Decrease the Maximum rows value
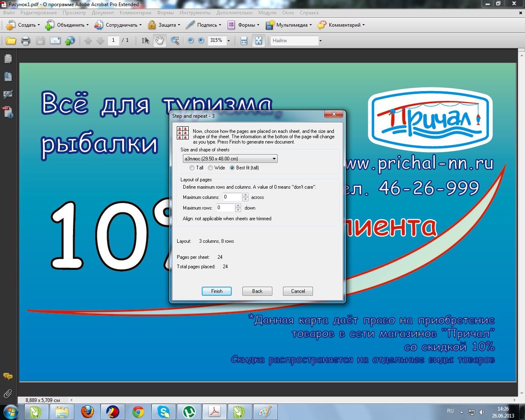Screen dimensions: 525x420 238,210
